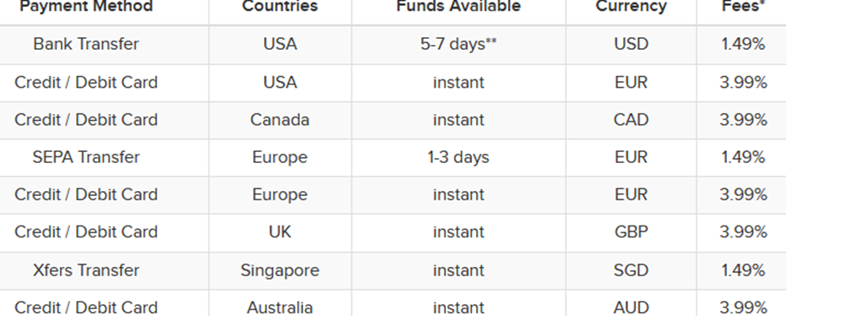868x316 pixels.
Task: Click the Payment Method column header
Action: 86,7
